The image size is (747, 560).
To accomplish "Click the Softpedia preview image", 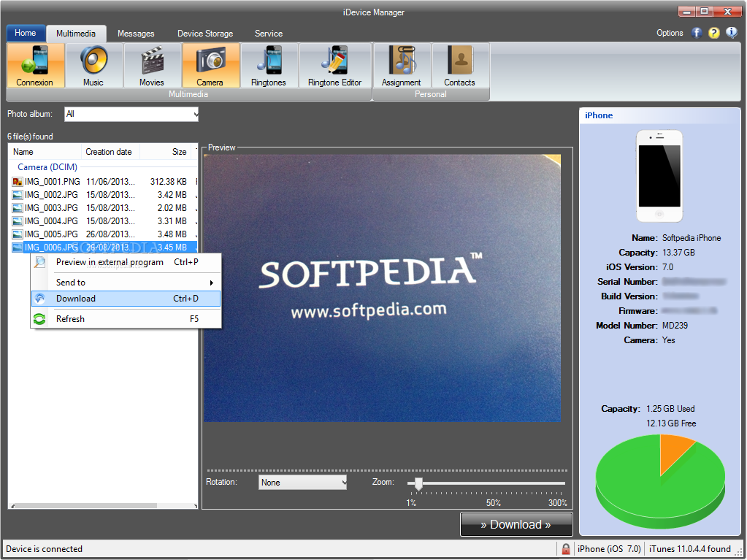I will (383, 288).
